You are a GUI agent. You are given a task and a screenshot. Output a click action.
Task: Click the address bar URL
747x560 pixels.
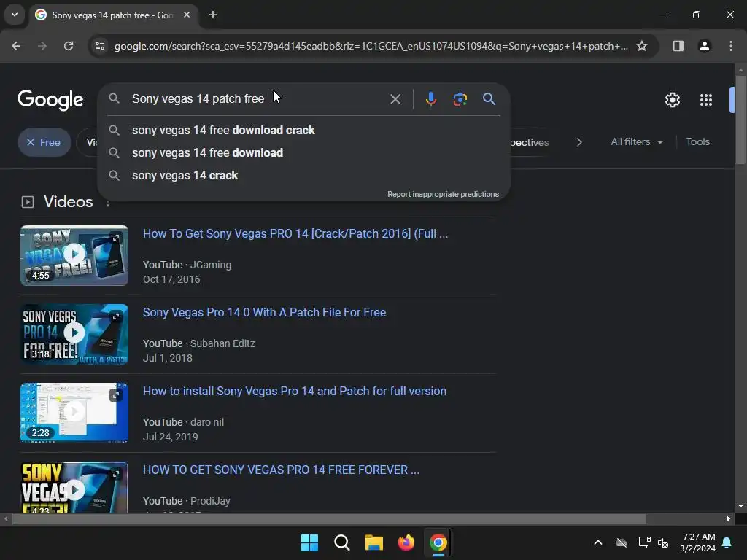tap(371, 46)
